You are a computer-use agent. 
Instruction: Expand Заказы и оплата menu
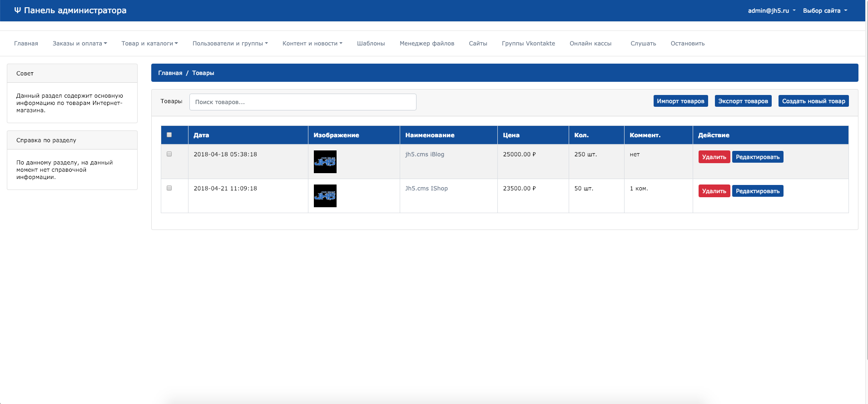coord(80,44)
